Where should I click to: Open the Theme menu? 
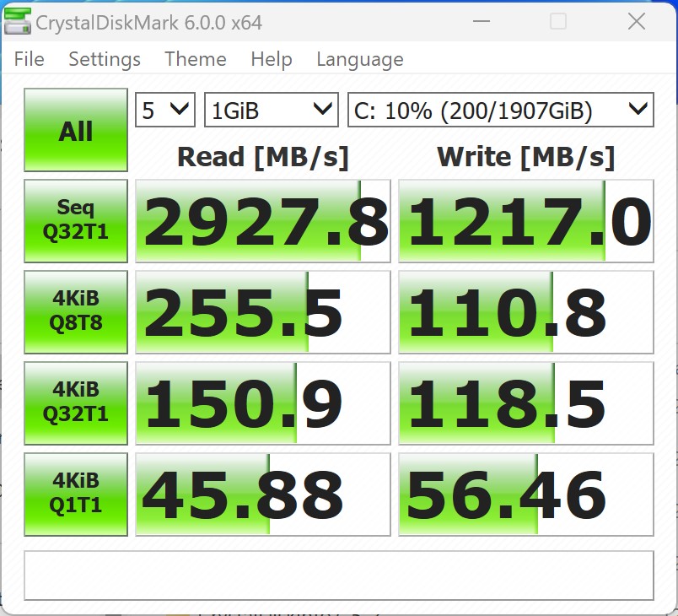pos(196,59)
